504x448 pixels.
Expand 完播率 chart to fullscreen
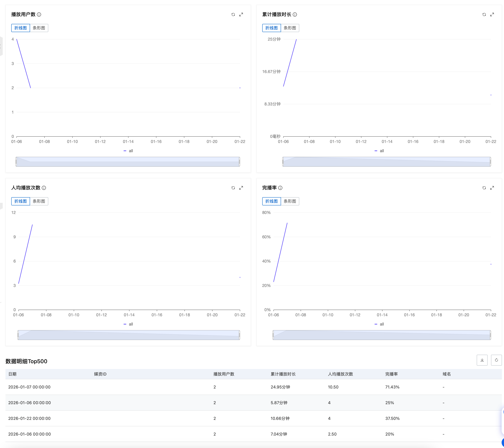tap(492, 188)
